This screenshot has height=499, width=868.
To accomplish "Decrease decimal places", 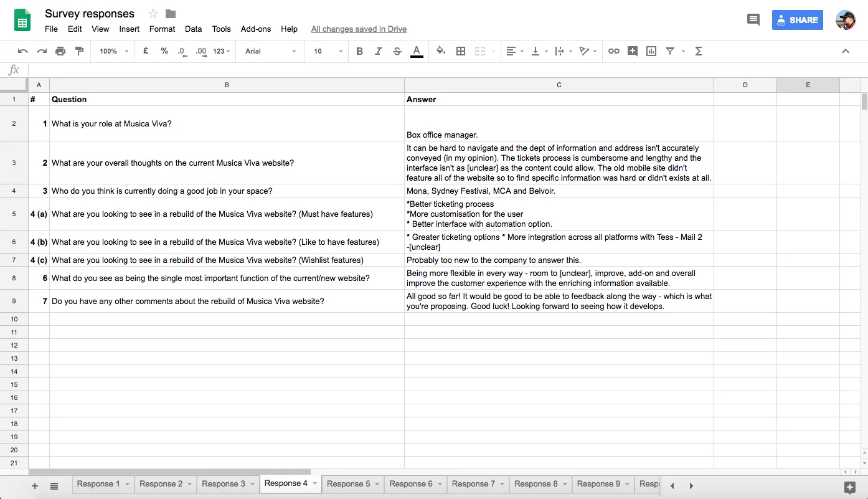I will click(182, 51).
